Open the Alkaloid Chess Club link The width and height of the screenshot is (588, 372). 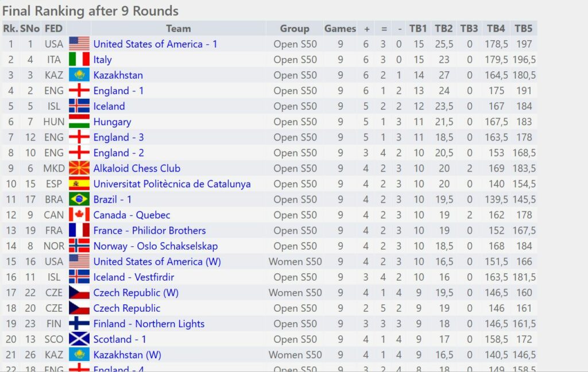pos(137,168)
